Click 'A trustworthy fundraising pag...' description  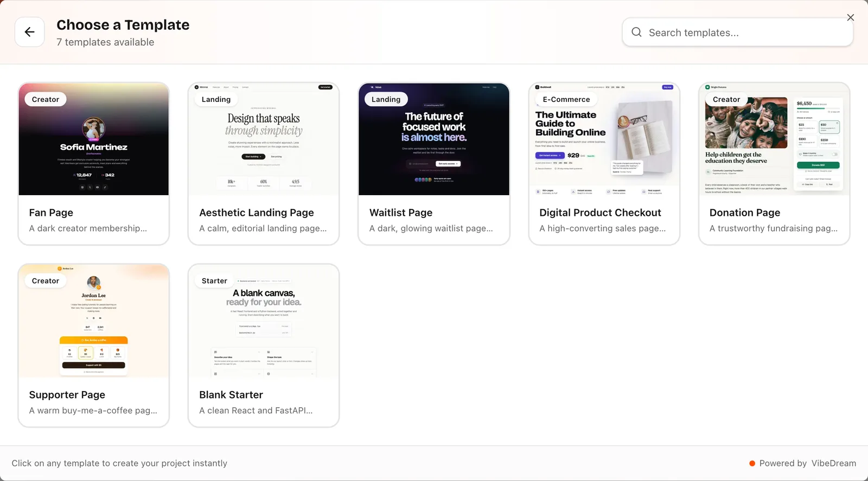click(x=774, y=228)
